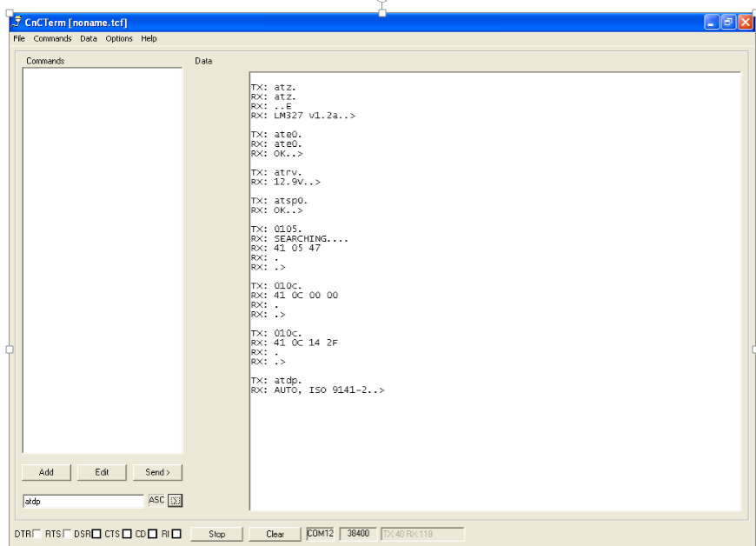The width and height of the screenshot is (756, 546).
Task: Open the File menu
Action: (19, 38)
